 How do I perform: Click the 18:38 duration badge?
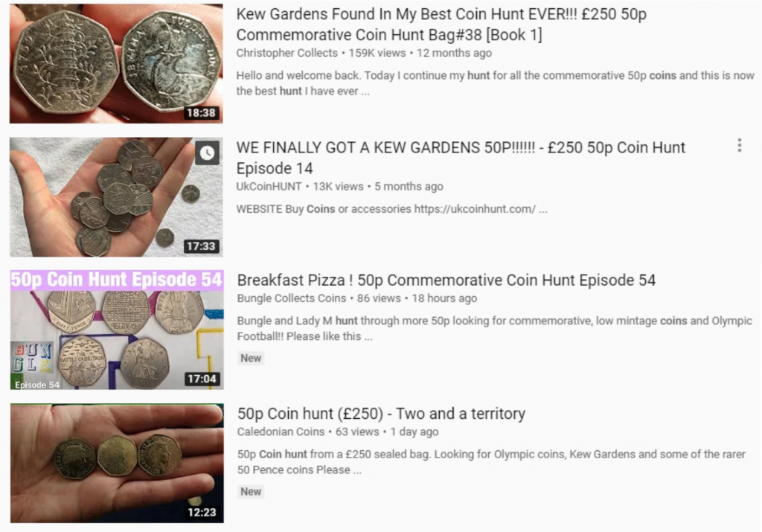click(201, 112)
